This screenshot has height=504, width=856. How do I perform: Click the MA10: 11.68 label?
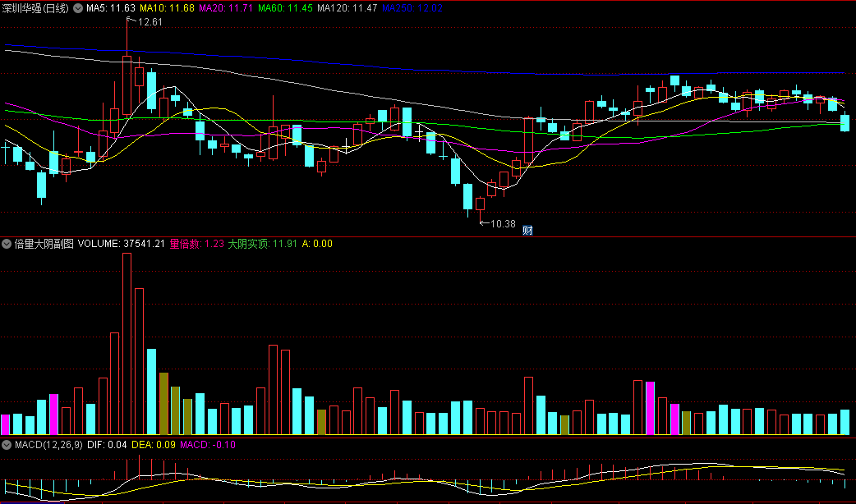pyautogui.click(x=167, y=8)
